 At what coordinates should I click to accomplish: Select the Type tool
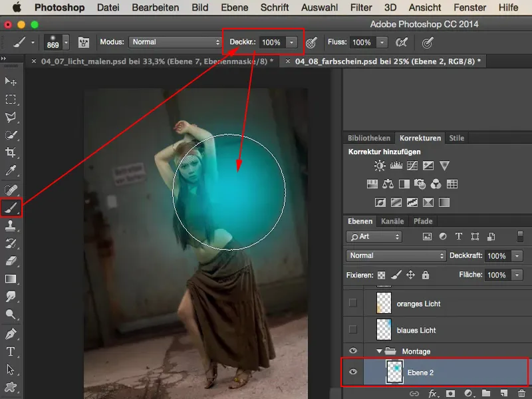coord(11,352)
